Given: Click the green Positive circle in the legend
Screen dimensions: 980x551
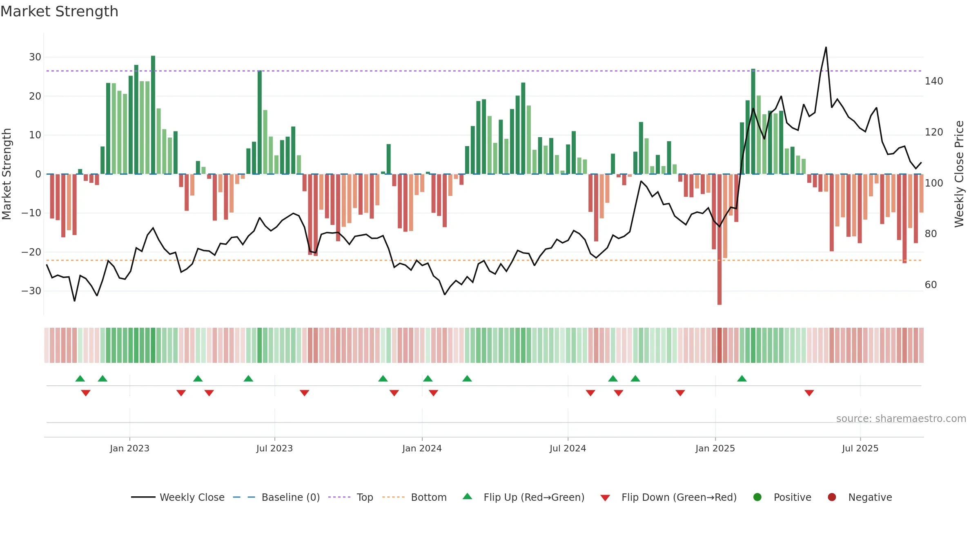Looking at the screenshot, I should tap(757, 497).
